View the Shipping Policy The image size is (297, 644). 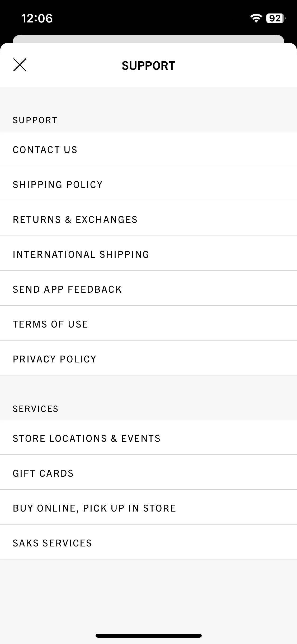148,184
